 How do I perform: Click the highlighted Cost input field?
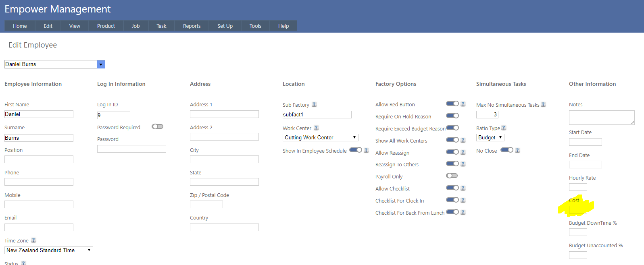[x=577, y=209]
